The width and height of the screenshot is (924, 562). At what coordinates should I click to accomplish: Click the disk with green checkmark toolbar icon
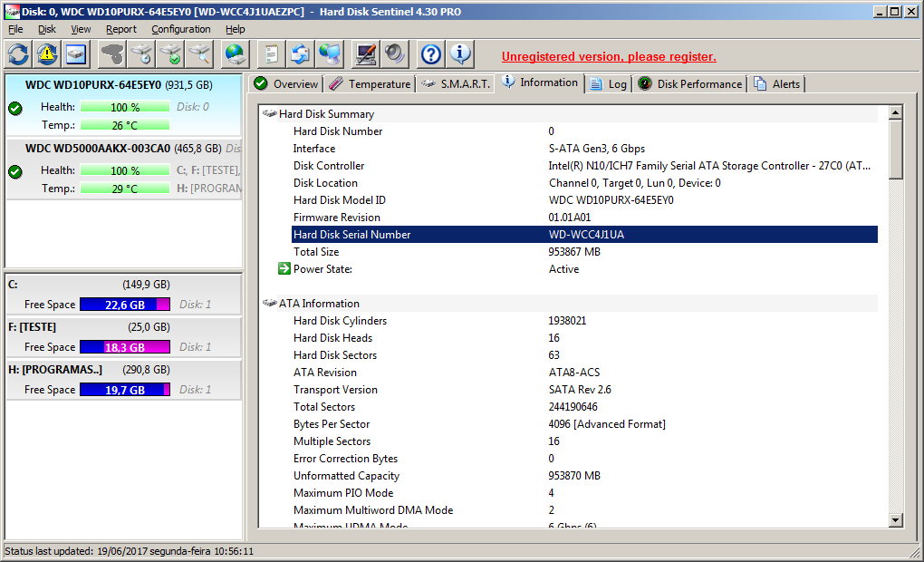point(171,55)
